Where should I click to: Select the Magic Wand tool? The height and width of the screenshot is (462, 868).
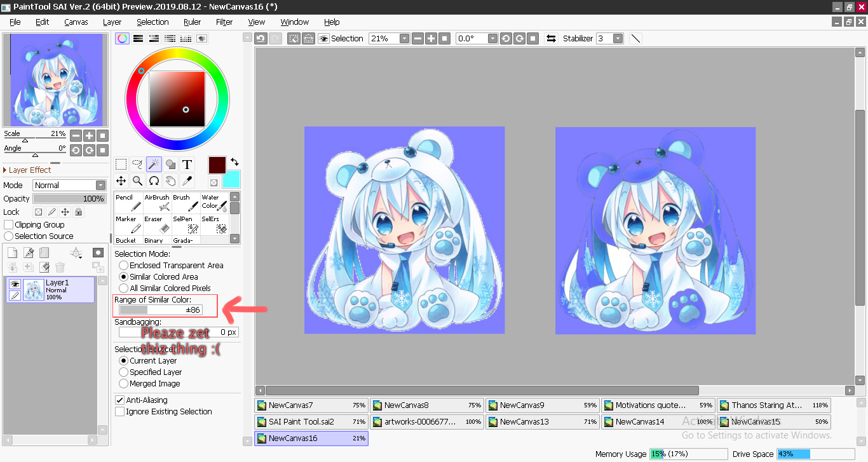point(154,165)
